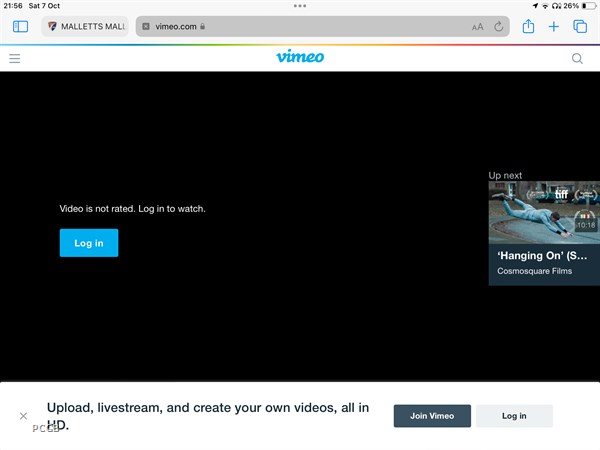Click the Vimeo logo

click(300, 57)
